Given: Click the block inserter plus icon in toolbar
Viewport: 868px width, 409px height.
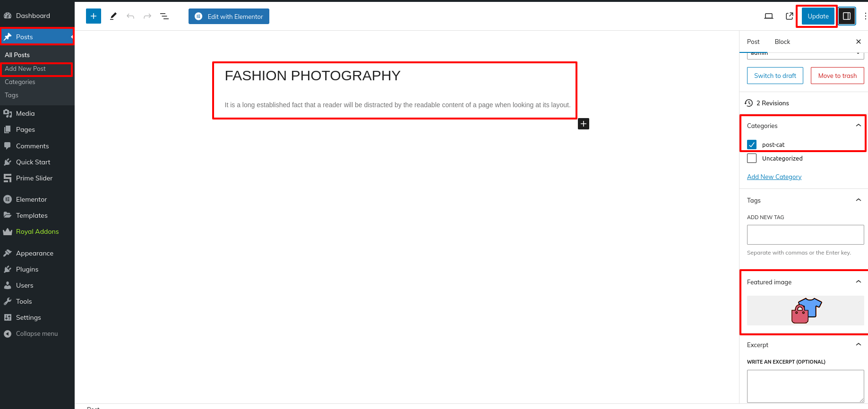Looking at the screenshot, I should [94, 16].
